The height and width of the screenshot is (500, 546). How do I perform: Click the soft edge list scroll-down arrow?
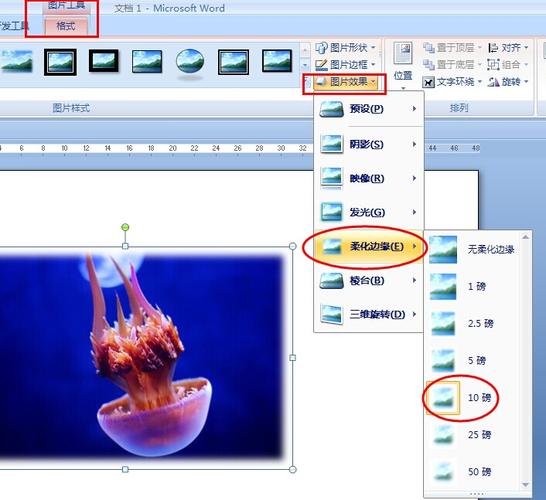click(x=525, y=484)
